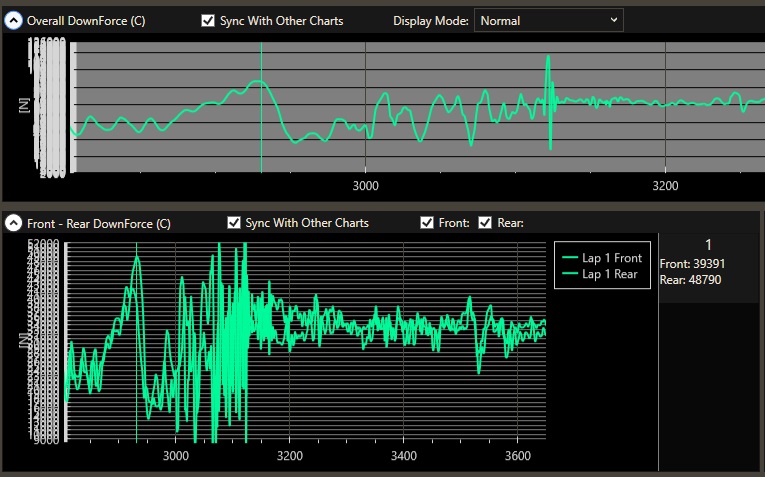Click the vertical cursor line in Front-Rear chart

(136, 340)
